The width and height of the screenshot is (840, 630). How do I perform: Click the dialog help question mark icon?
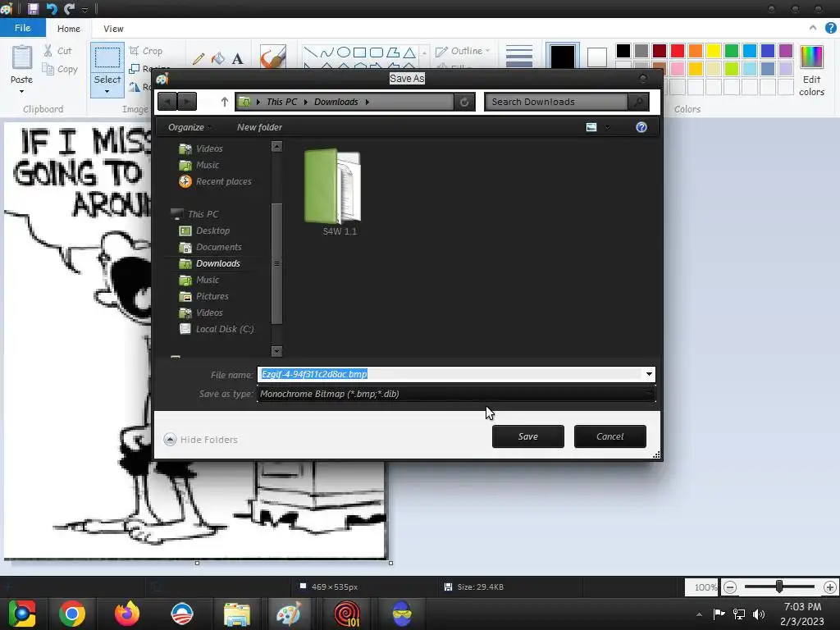coord(641,127)
